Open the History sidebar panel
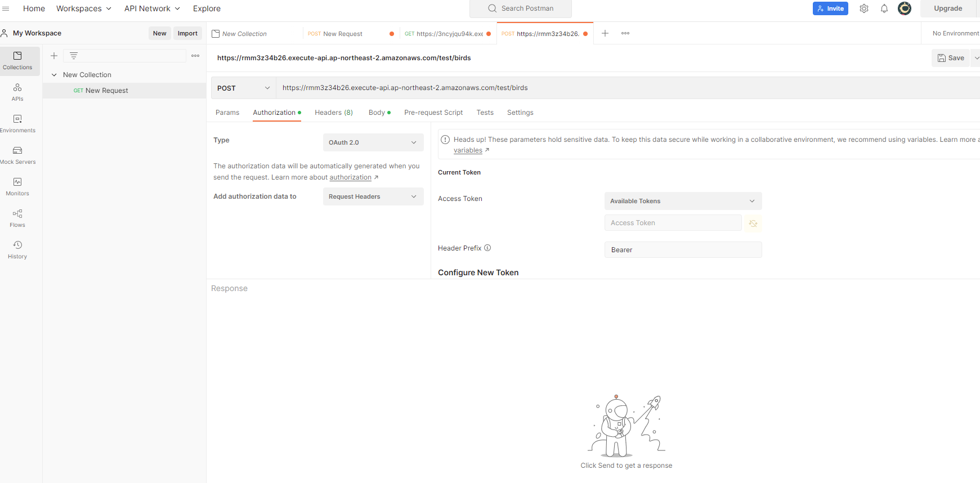The image size is (980, 483). [x=17, y=250]
